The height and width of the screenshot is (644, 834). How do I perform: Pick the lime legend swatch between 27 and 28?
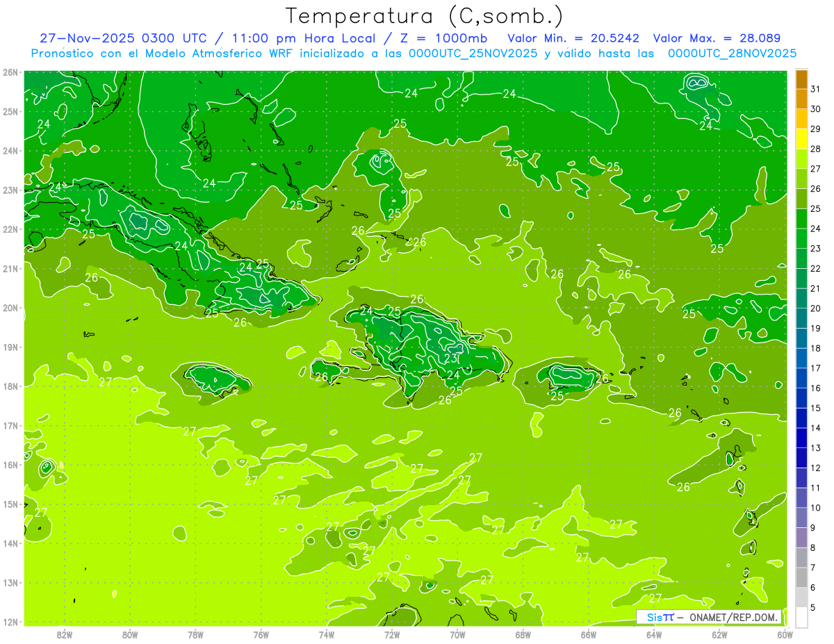point(801,159)
